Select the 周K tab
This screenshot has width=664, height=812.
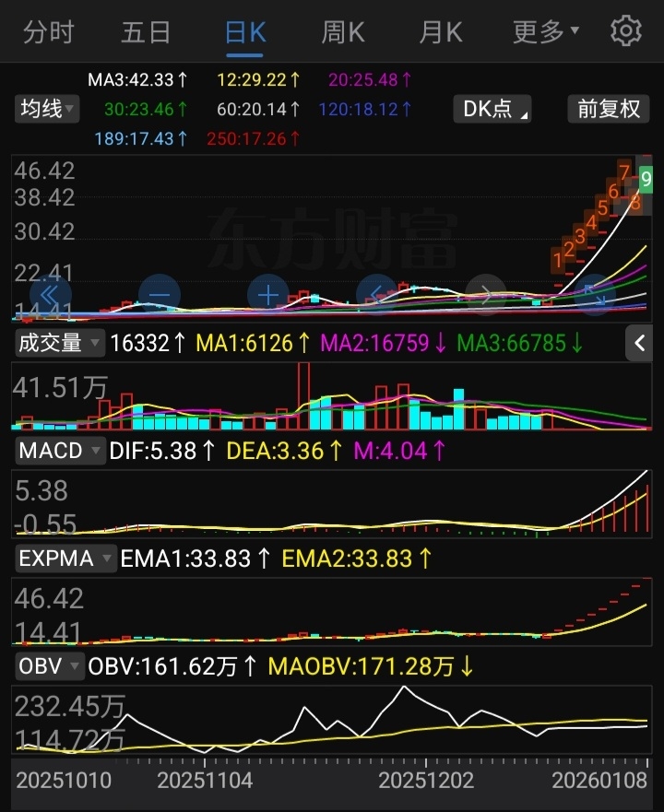(x=343, y=32)
